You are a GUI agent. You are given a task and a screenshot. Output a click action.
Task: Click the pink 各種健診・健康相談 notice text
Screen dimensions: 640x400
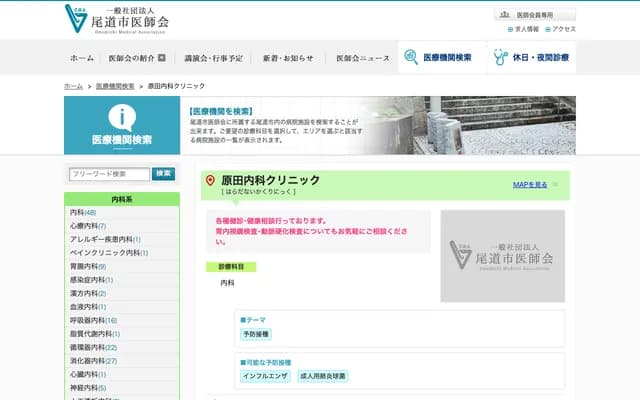pos(311,231)
